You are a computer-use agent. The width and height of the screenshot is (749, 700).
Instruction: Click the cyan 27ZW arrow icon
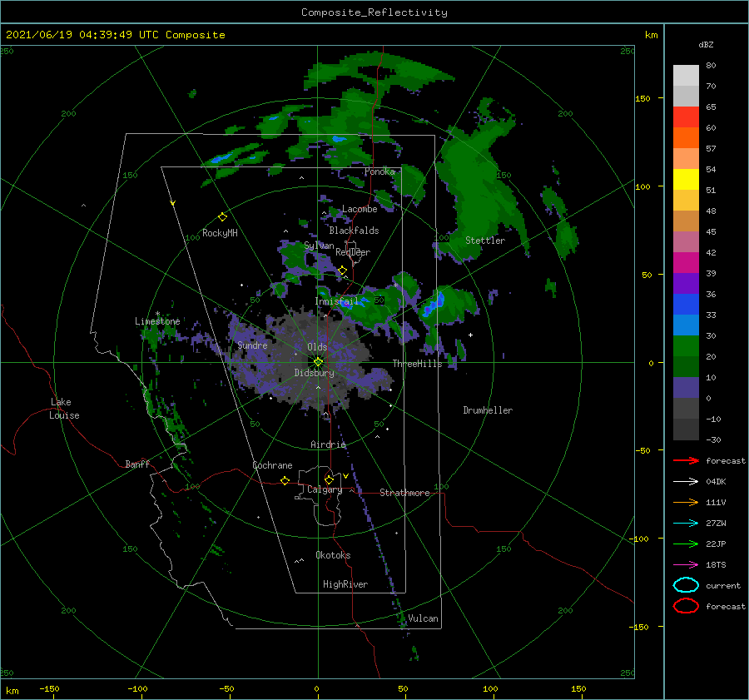pos(686,524)
